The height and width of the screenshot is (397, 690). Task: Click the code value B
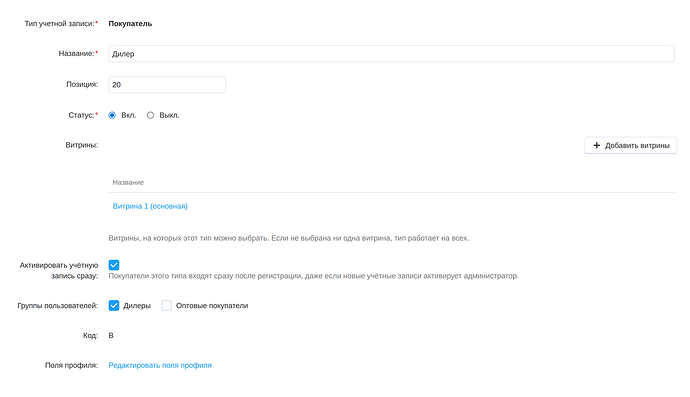click(x=111, y=335)
